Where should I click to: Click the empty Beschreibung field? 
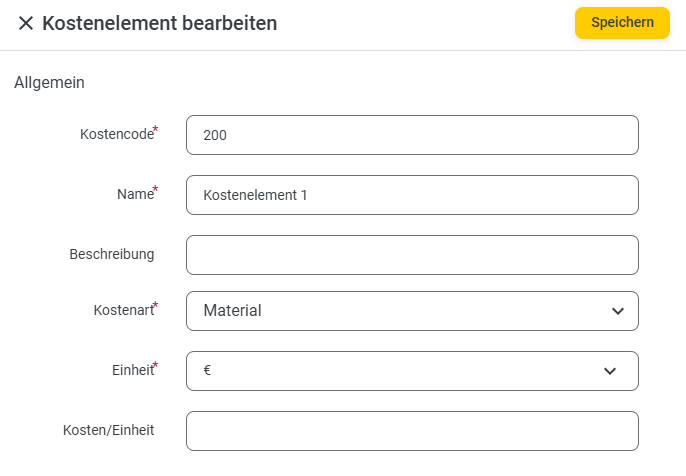click(412, 255)
